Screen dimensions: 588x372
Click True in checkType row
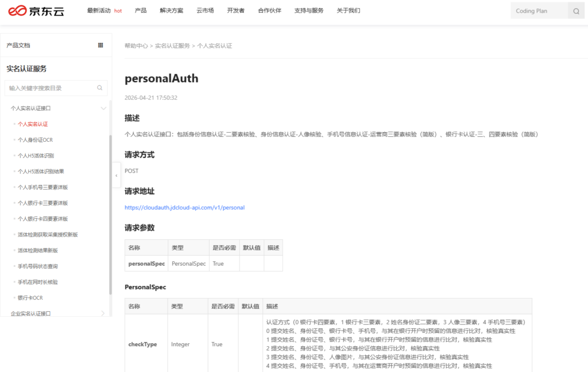pyautogui.click(x=216, y=344)
